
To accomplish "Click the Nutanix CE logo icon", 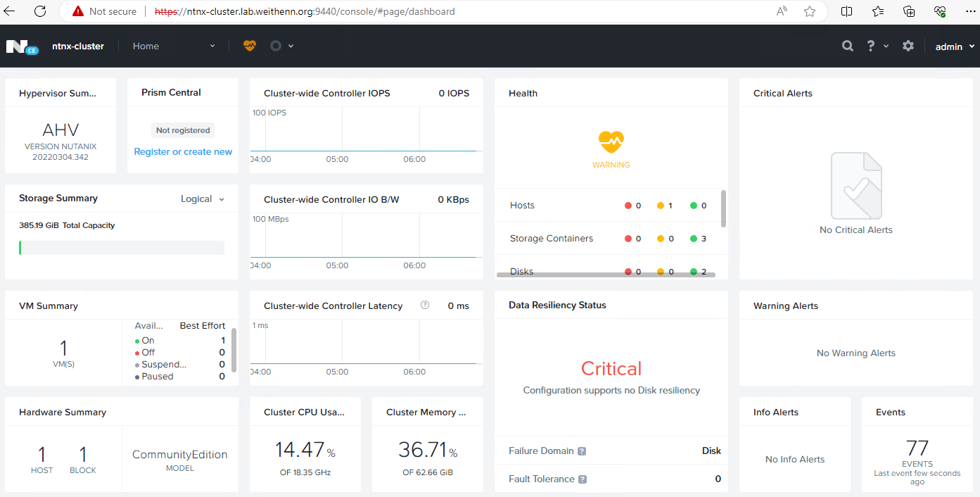I will pos(22,46).
